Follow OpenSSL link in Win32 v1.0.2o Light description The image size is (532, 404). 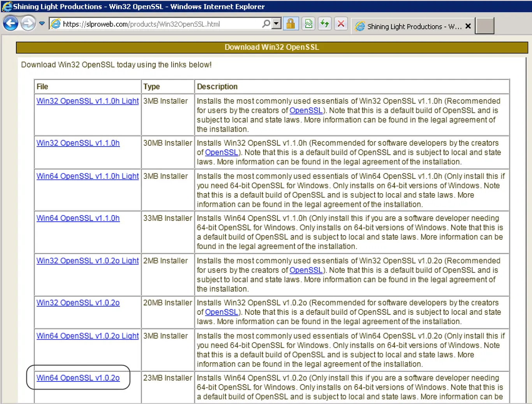coord(306,270)
